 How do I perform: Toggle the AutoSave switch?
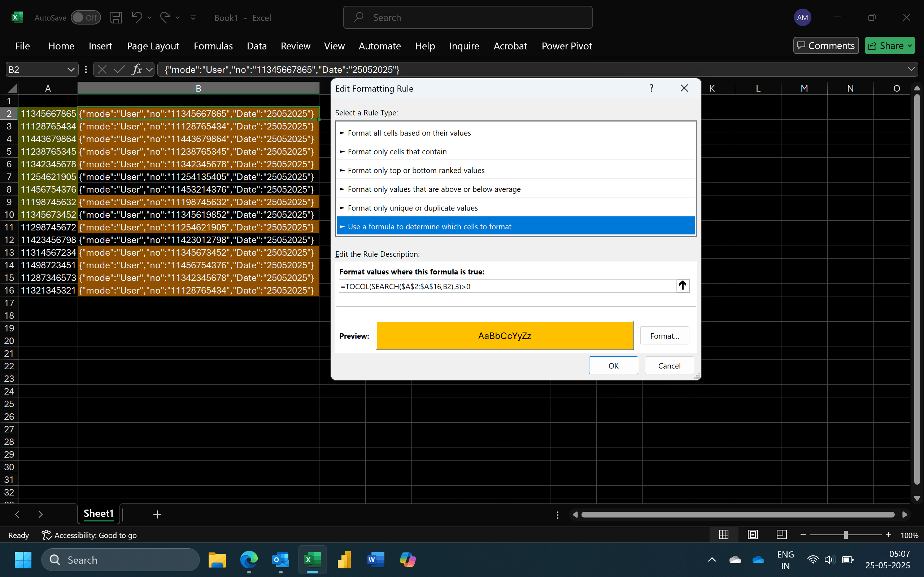[x=86, y=18]
